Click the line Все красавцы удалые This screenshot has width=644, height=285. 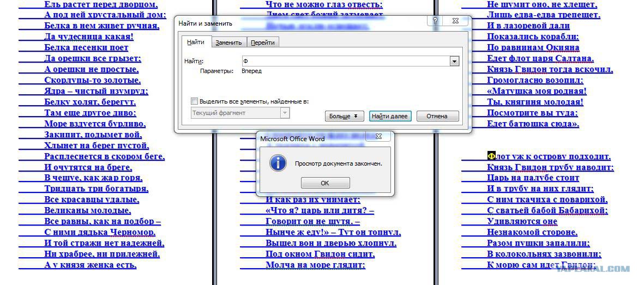pyautogui.click(x=92, y=199)
